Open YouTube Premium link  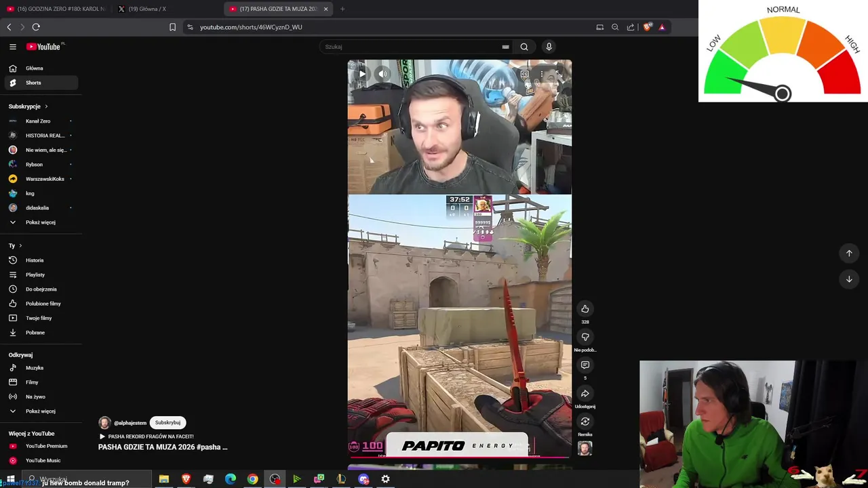click(x=41, y=446)
